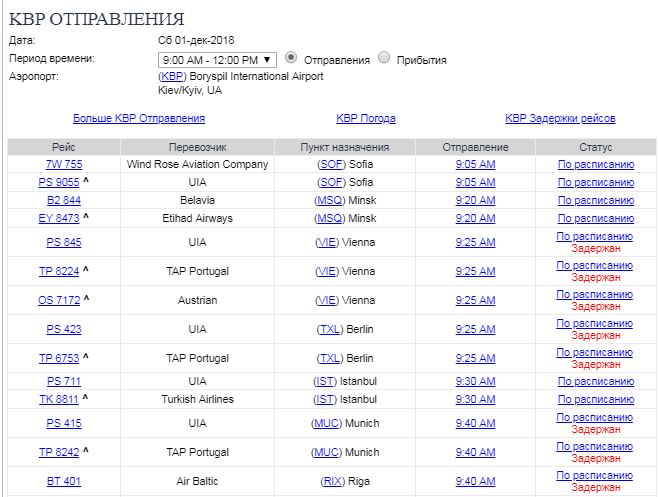Click the Статус column header
This screenshot has height=497, width=659.
595,147
